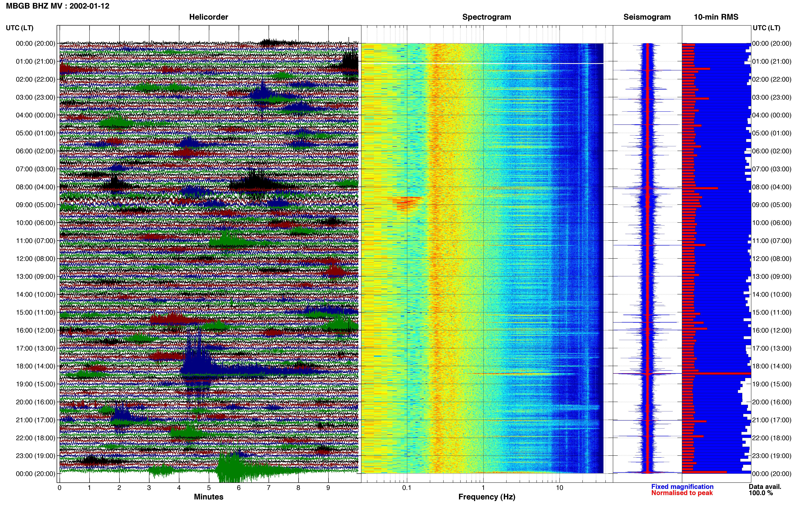Click left time label '01:00 (21:00)'
This screenshot has height=508, width=812.
point(36,61)
